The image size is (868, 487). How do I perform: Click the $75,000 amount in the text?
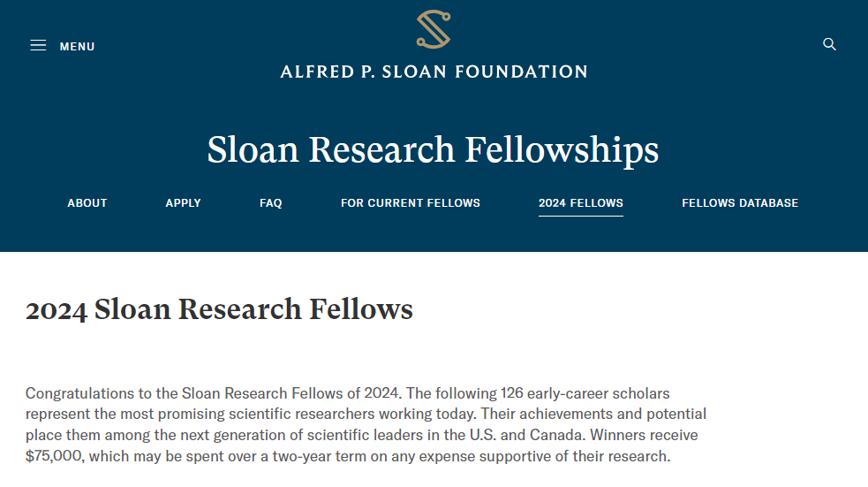(54, 456)
